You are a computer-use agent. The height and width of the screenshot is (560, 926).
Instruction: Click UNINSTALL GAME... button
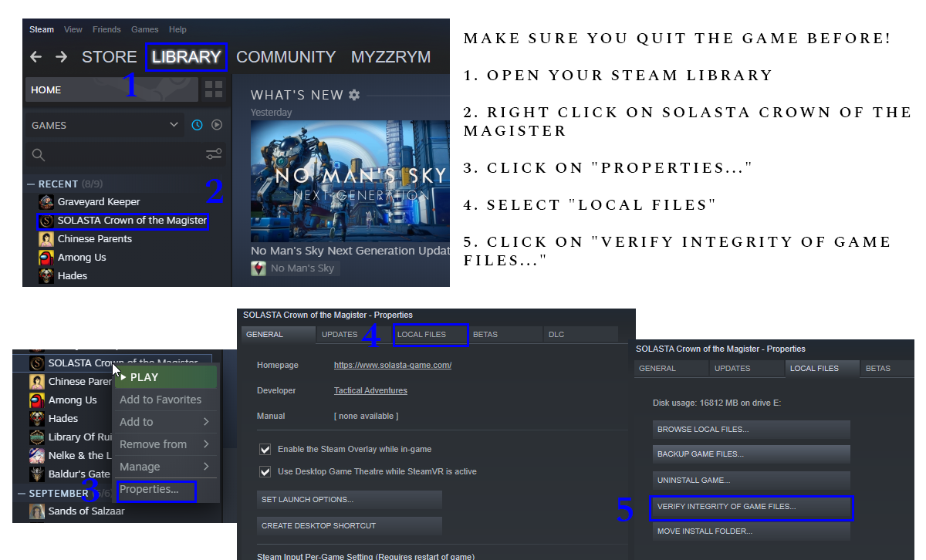pyautogui.click(x=752, y=481)
